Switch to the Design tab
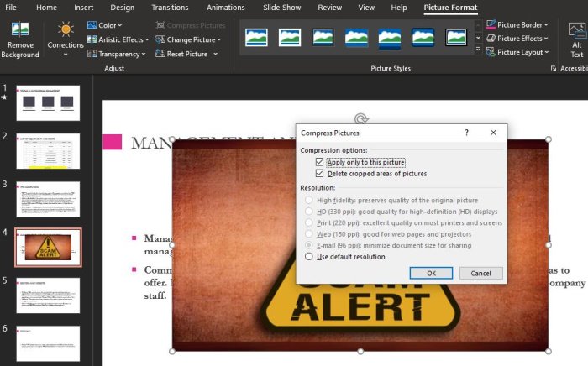The height and width of the screenshot is (366, 588). (x=123, y=8)
